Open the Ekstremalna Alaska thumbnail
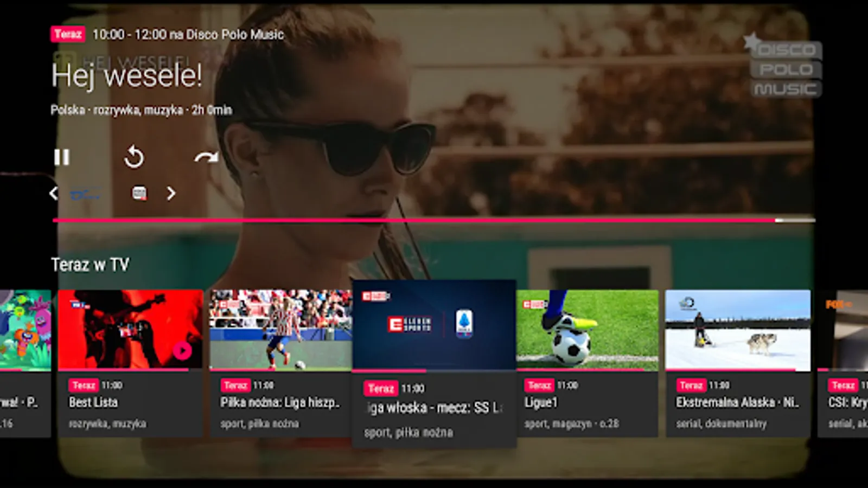Image resolution: width=868 pixels, height=488 pixels. click(738, 330)
